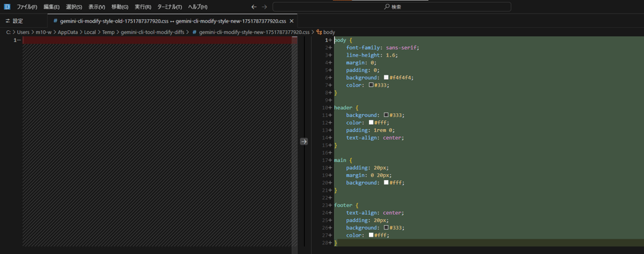
Task: Open the 表示(V) menu
Action: pos(97,7)
